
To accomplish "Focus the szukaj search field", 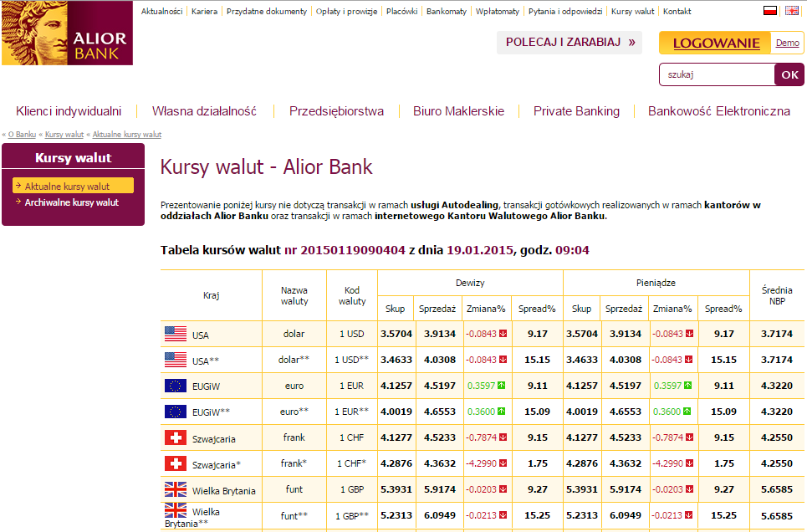I will (718, 74).
